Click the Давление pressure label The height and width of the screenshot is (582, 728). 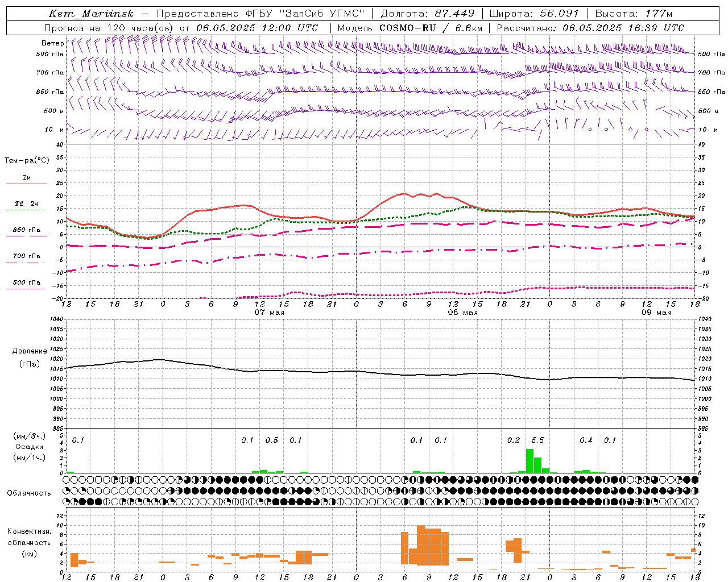tap(30, 351)
